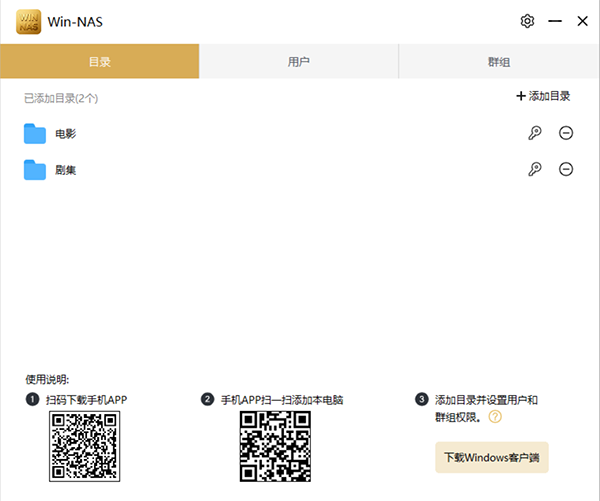Close the Win-NAS window
The image size is (600, 501).
pyautogui.click(x=582, y=21)
